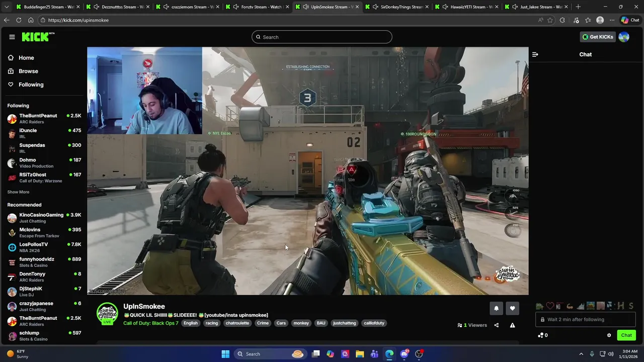Open the hamburger sidebar menu
The width and height of the screenshot is (644, 362).
tap(12, 37)
